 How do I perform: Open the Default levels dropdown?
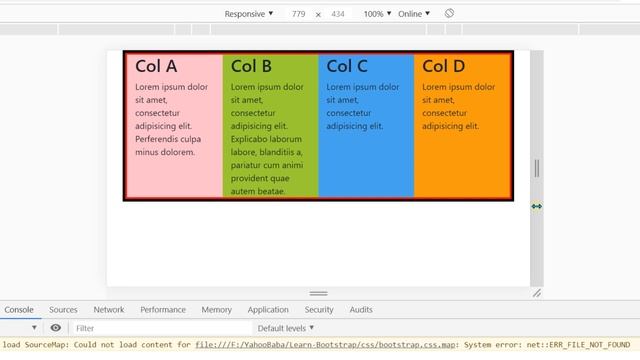[286, 328]
